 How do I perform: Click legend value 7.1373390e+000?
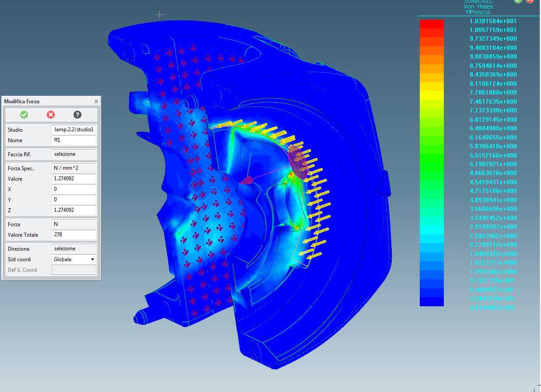click(x=493, y=110)
